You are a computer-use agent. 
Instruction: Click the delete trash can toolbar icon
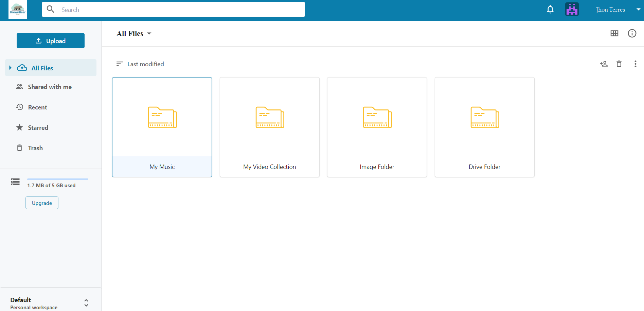click(x=619, y=64)
